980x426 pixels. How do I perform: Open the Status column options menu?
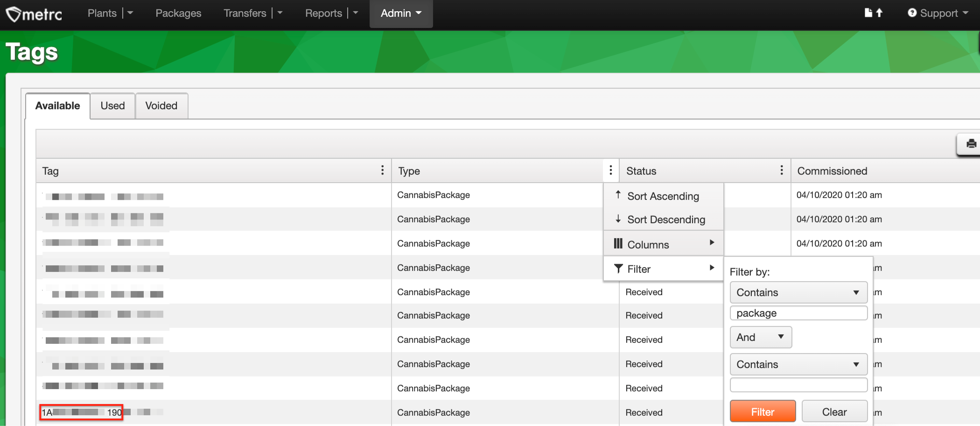(782, 170)
